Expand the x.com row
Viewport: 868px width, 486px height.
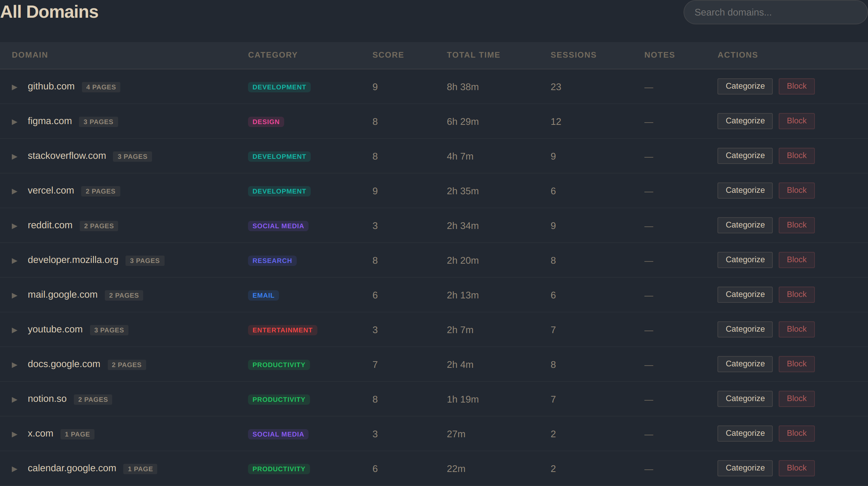[14, 434]
